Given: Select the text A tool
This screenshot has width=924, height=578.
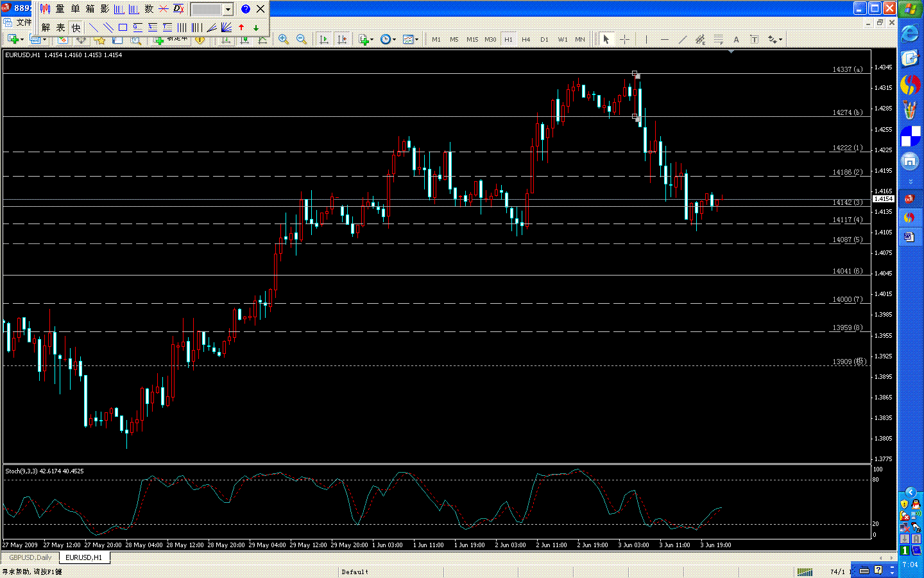Looking at the screenshot, I should (x=736, y=40).
